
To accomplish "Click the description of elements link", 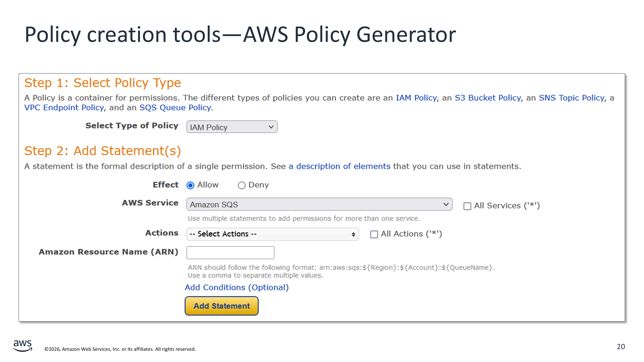I will (340, 166).
